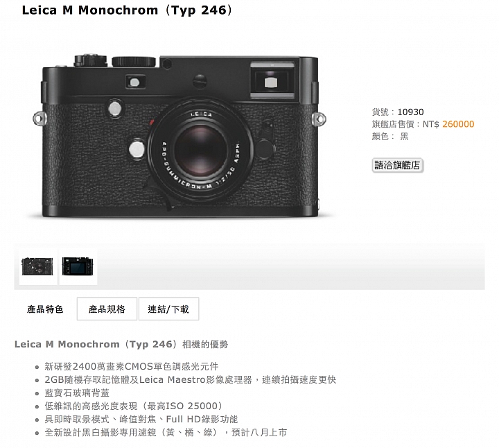The width and height of the screenshot is (499, 448).
Task: Click the Leica Maestro影像處理器 bullet line
Action: 191,380
